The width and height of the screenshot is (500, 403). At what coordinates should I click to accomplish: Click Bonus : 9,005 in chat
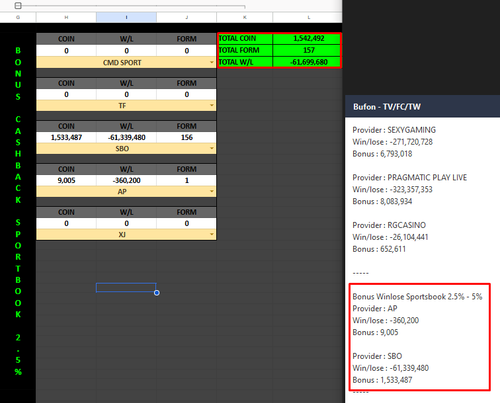375,332
